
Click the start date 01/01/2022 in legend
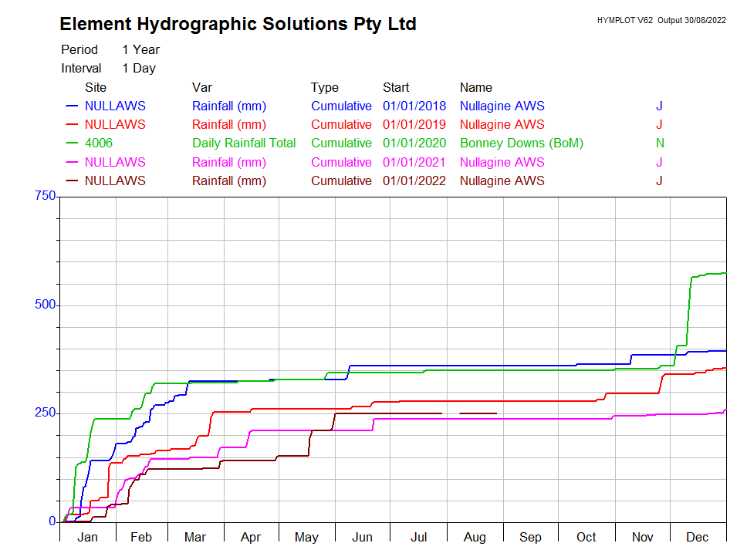coord(414,181)
